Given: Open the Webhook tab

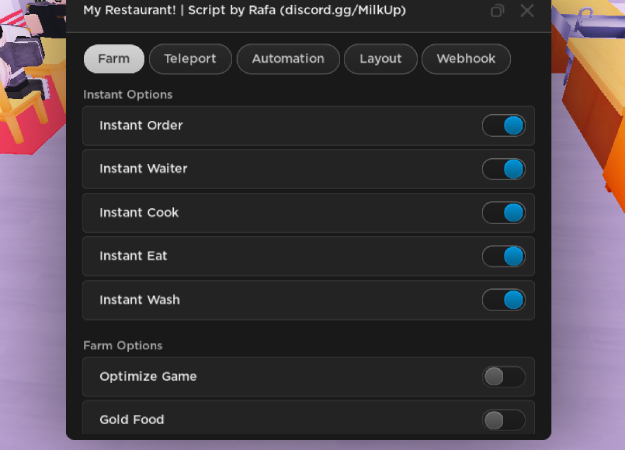Looking at the screenshot, I should tap(466, 59).
